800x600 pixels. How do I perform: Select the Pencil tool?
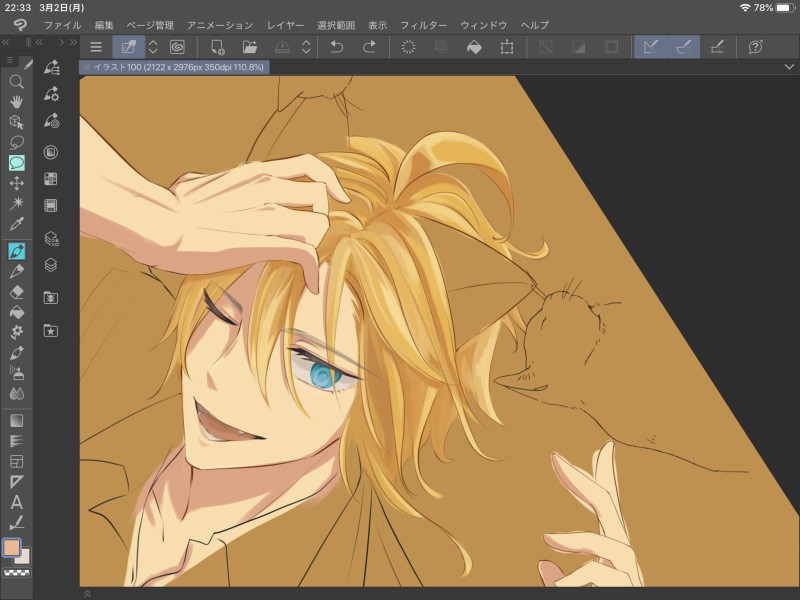point(16,271)
